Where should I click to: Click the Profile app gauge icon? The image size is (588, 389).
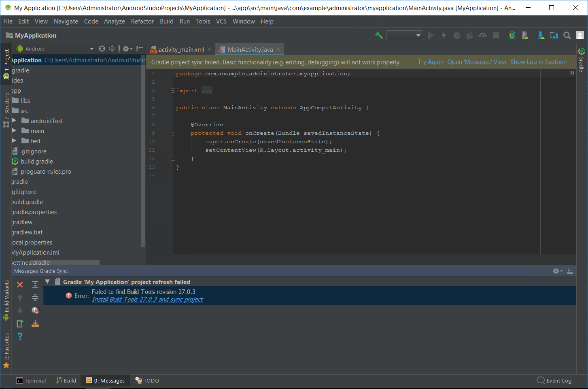coord(483,35)
